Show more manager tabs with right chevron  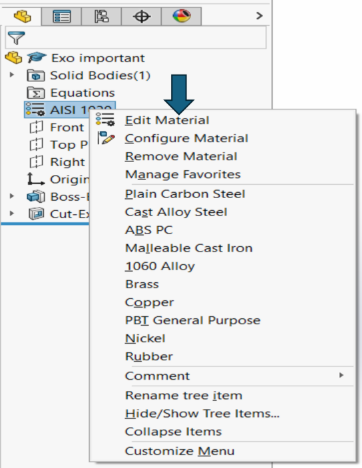tap(259, 16)
